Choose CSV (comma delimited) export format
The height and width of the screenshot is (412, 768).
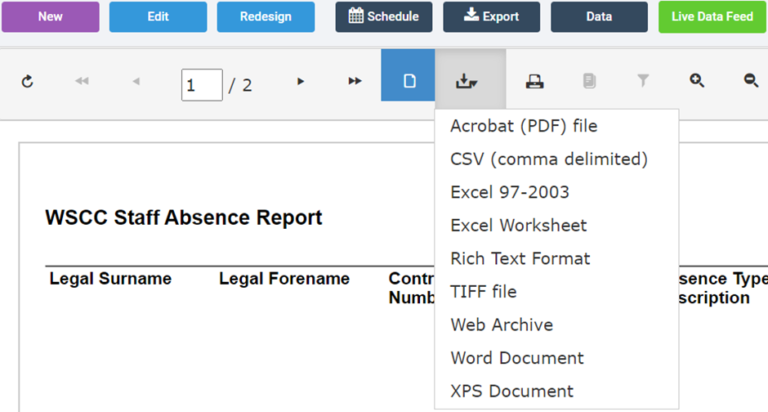click(x=549, y=158)
